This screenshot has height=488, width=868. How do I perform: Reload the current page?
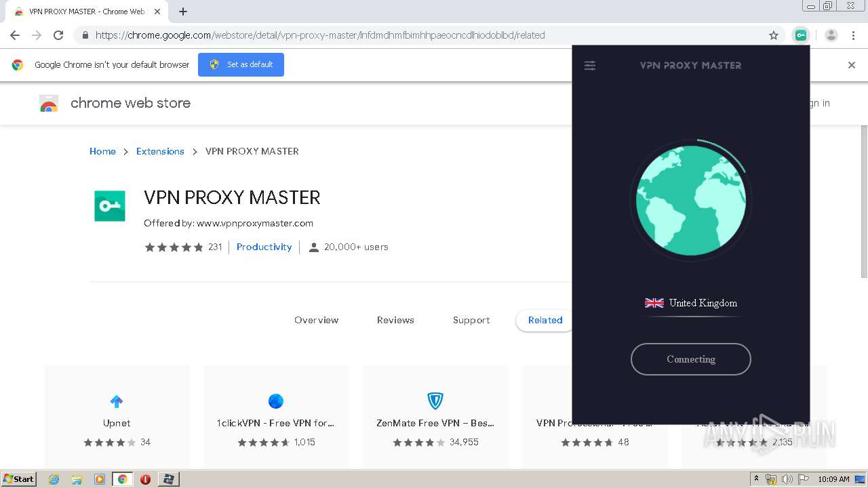tap(58, 35)
